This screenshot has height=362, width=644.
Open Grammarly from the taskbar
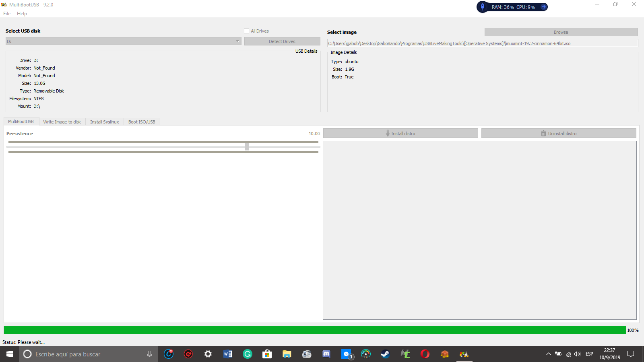(247, 354)
